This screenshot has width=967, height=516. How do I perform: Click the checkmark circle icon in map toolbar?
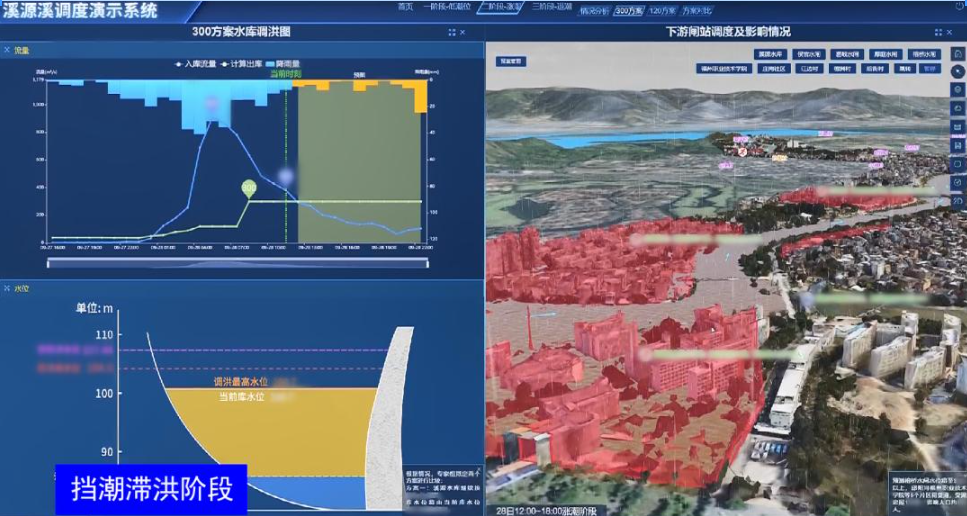pyautogui.click(x=958, y=182)
